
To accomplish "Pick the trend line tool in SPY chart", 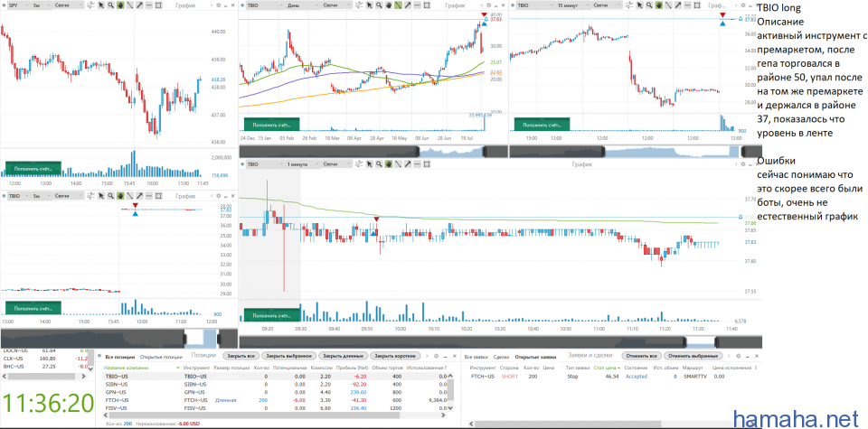I will (x=130, y=5).
